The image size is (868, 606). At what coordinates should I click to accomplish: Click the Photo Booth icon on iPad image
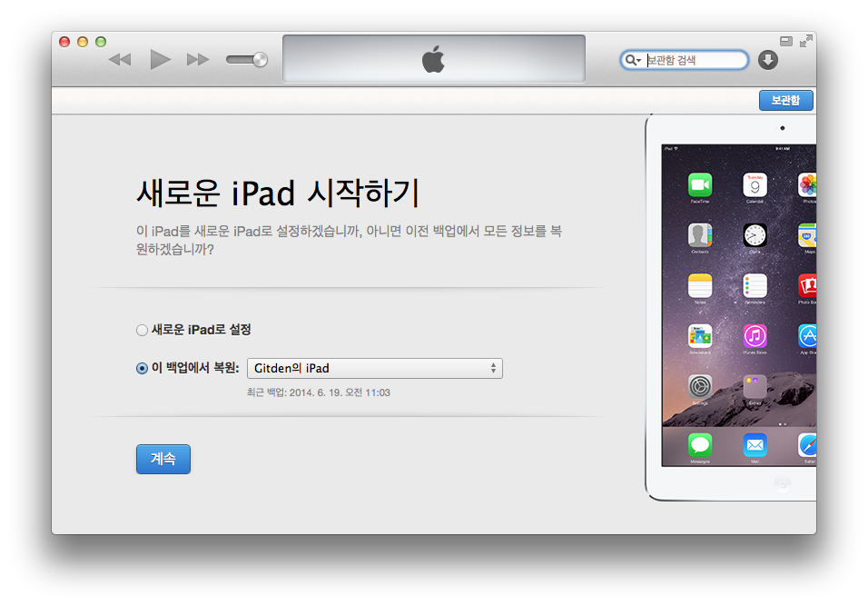[807, 285]
